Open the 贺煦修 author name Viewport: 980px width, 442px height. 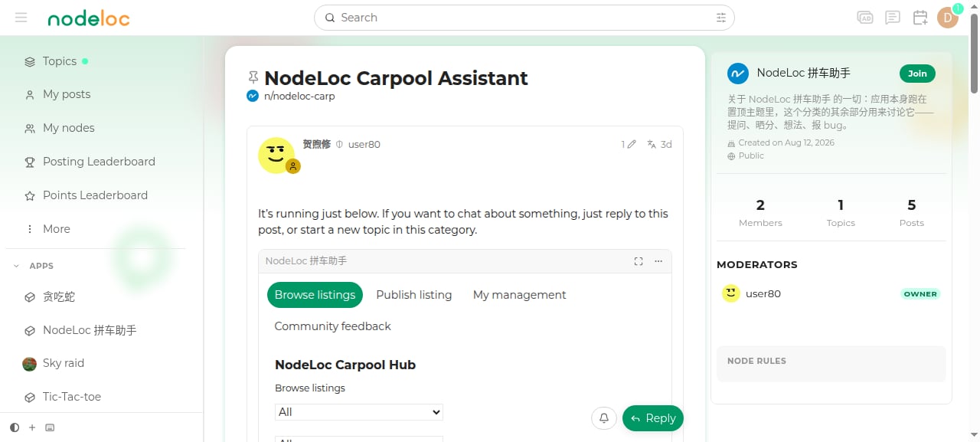tap(316, 144)
